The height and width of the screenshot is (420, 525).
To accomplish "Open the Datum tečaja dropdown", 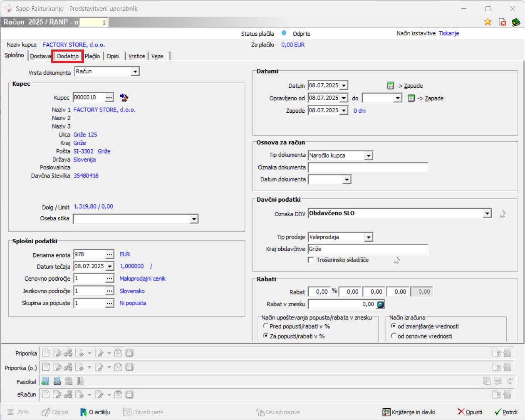I will coord(110,266).
